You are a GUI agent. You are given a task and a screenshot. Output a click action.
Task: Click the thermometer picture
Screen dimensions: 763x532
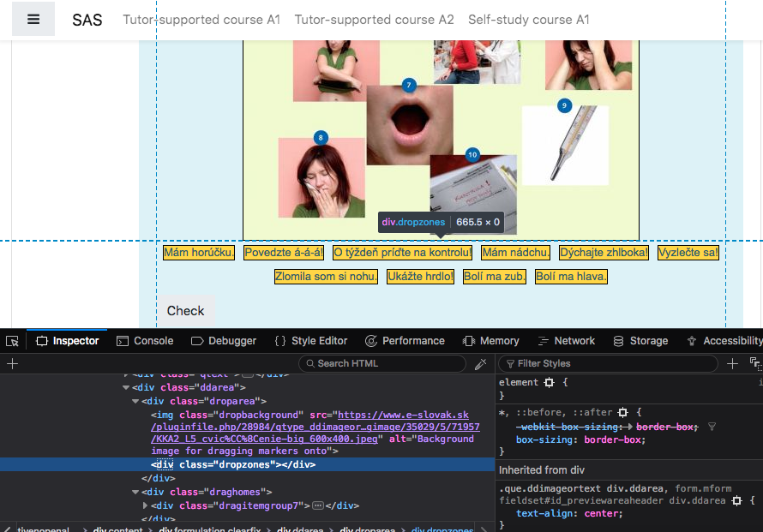(x=565, y=146)
